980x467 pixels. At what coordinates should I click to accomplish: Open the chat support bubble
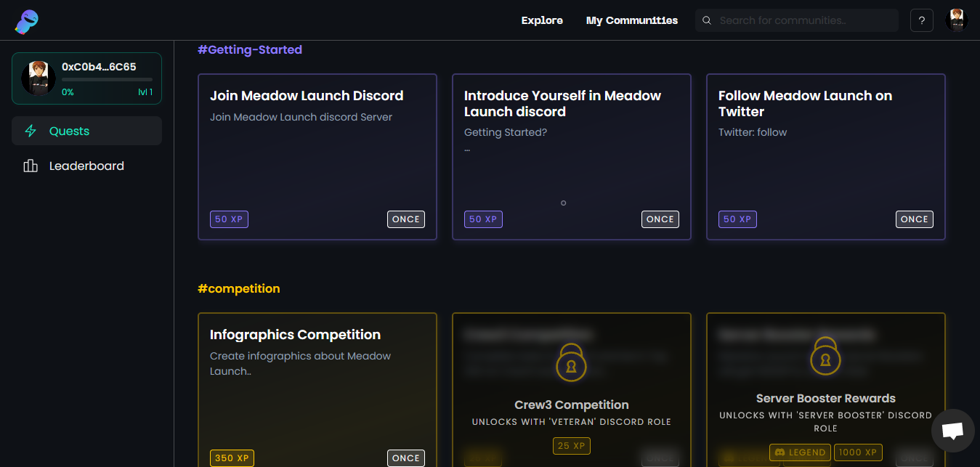(x=952, y=431)
